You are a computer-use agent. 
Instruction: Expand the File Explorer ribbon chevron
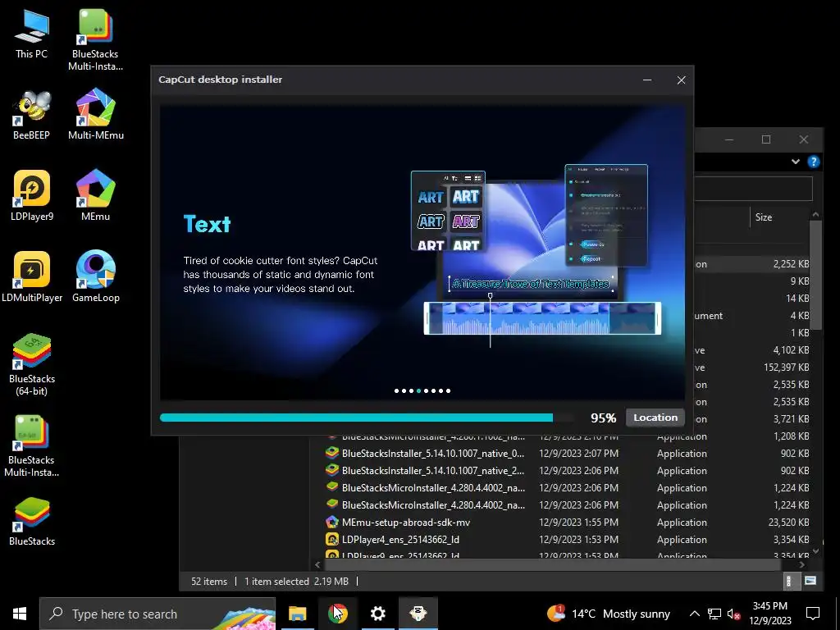pyautogui.click(x=796, y=162)
